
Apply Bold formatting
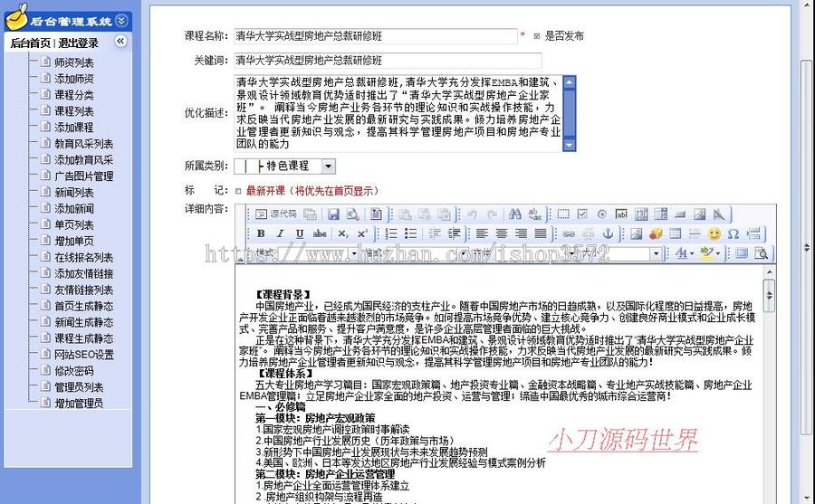click(261, 233)
